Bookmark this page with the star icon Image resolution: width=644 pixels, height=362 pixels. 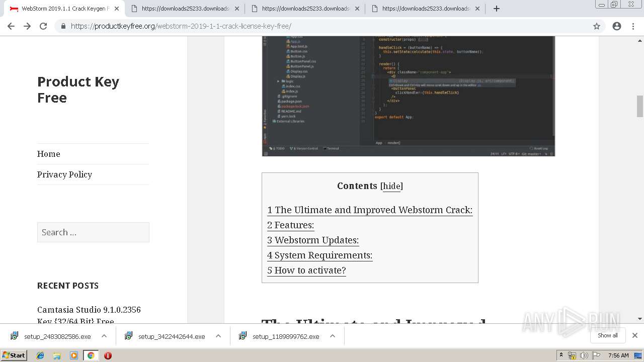click(x=597, y=26)
